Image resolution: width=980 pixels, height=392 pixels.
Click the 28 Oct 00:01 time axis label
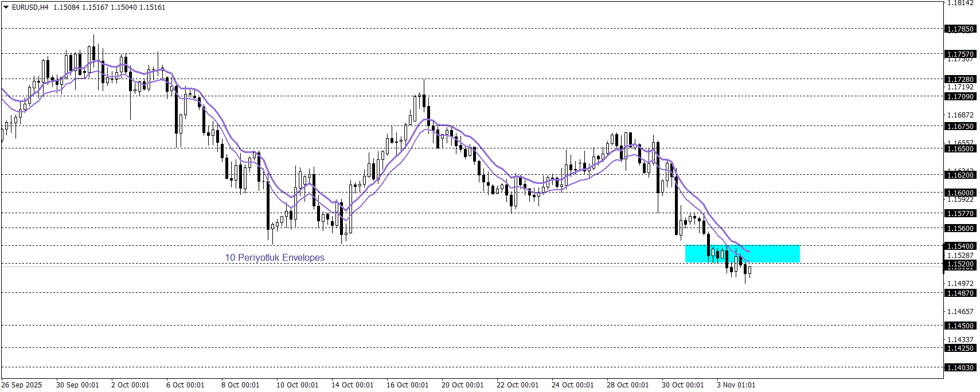627,385
